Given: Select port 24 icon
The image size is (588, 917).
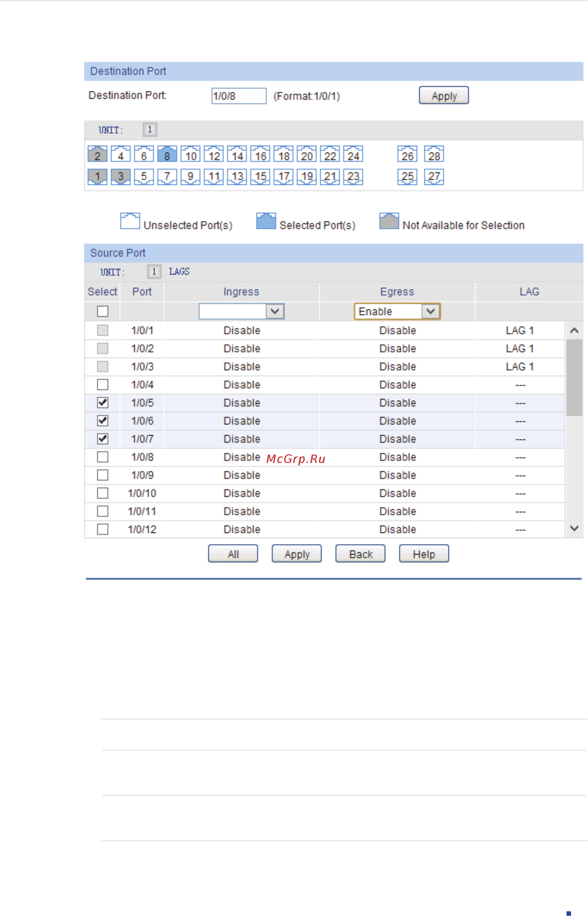Looking at the screenshot, I should point(354,154).
